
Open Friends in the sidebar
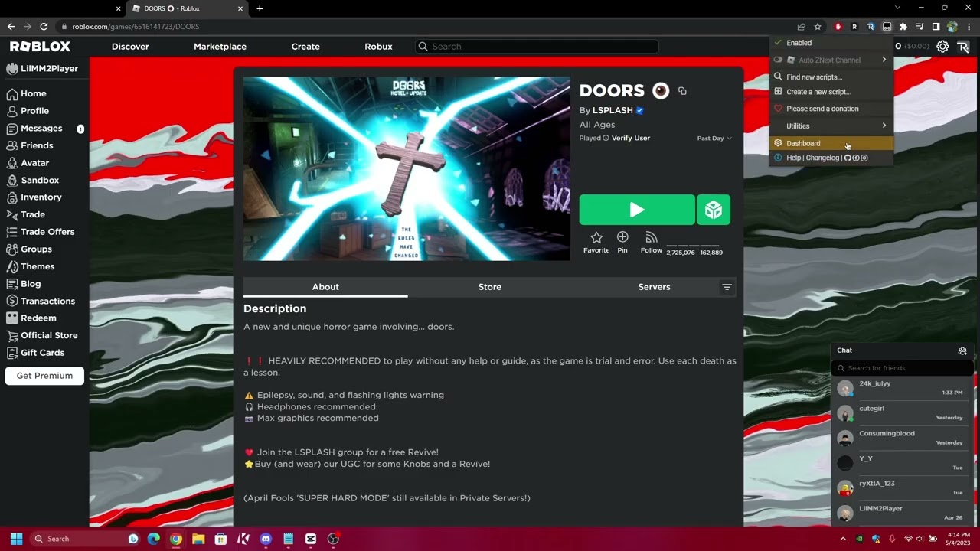(29, 145)
